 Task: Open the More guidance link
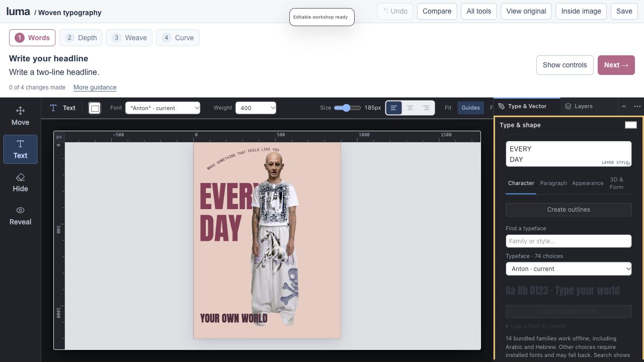tap(95, 87)
